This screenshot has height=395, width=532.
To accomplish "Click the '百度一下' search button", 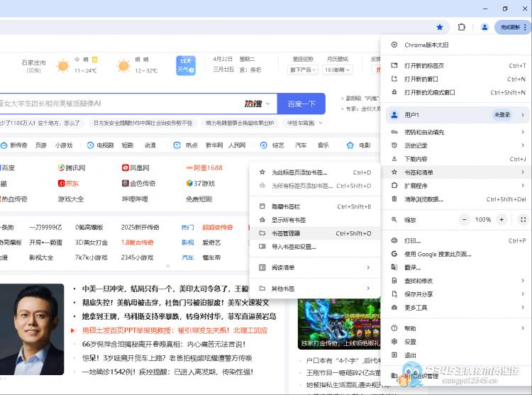I will (301, 104).
